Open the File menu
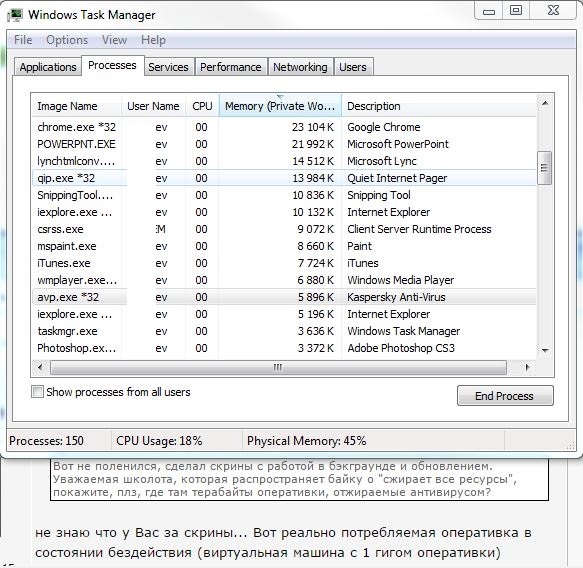 tap(23, 40)
